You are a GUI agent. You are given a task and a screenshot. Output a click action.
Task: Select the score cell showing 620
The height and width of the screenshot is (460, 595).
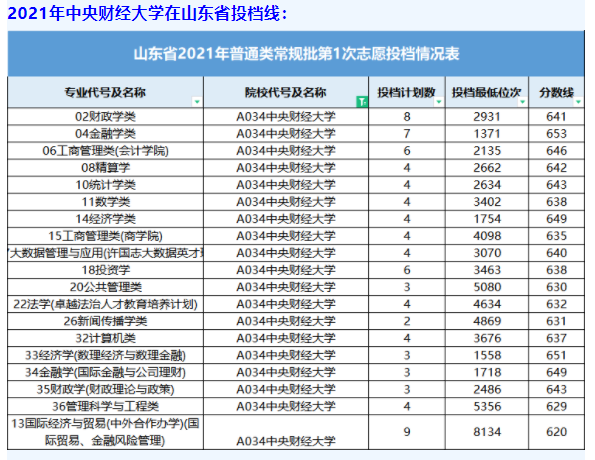(556, 432)
